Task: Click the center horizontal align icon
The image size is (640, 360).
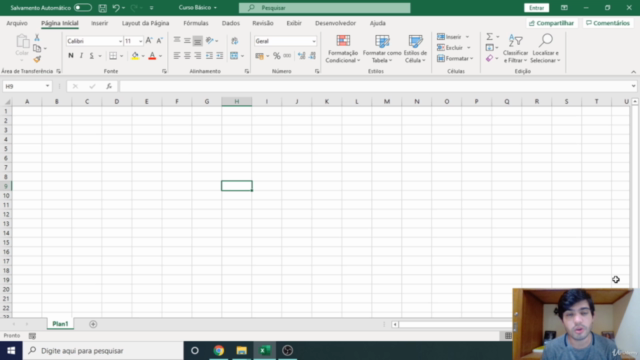Action: click(187, 56)
